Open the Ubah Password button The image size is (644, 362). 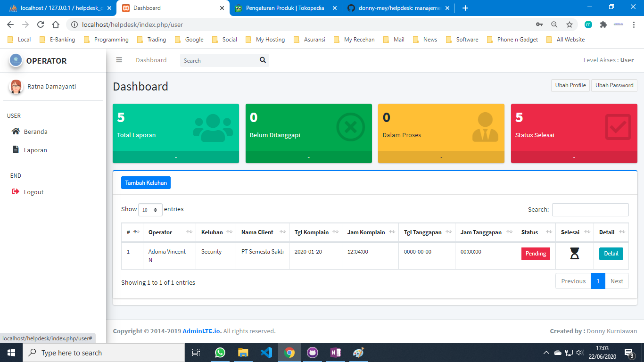pyautogui.click(x=614, y=85)
